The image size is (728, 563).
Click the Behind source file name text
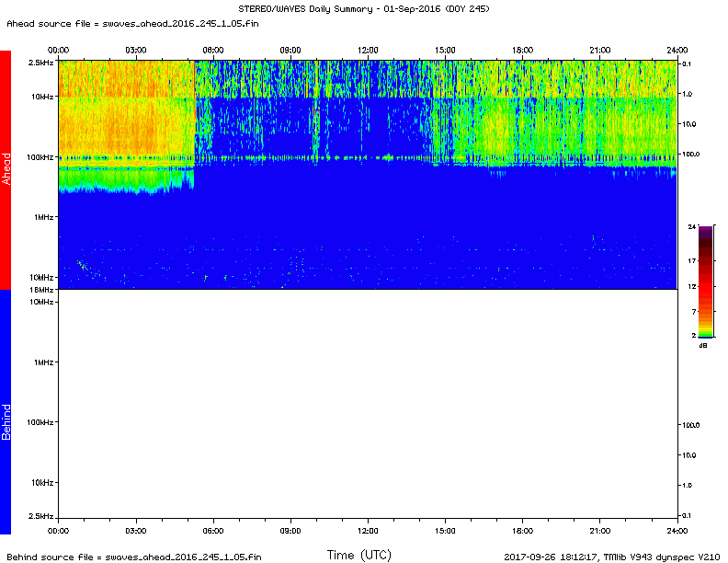[x=133, y=557]
